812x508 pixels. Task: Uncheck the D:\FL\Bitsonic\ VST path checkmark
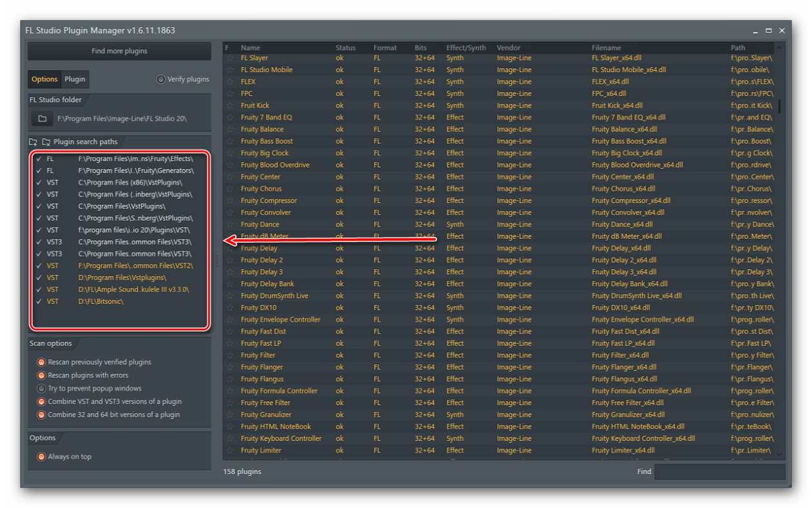(39, 301)
